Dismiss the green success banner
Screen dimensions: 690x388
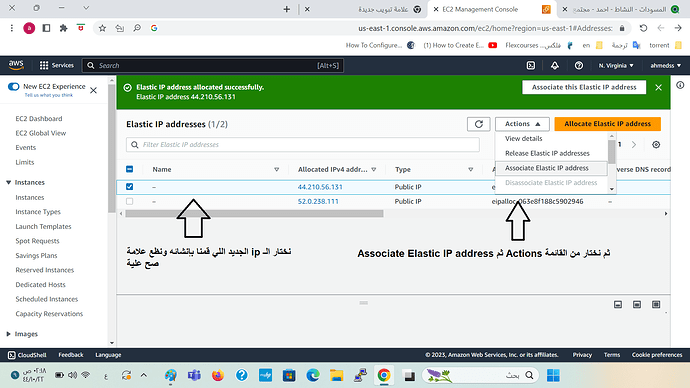click(x=658, y=87)
